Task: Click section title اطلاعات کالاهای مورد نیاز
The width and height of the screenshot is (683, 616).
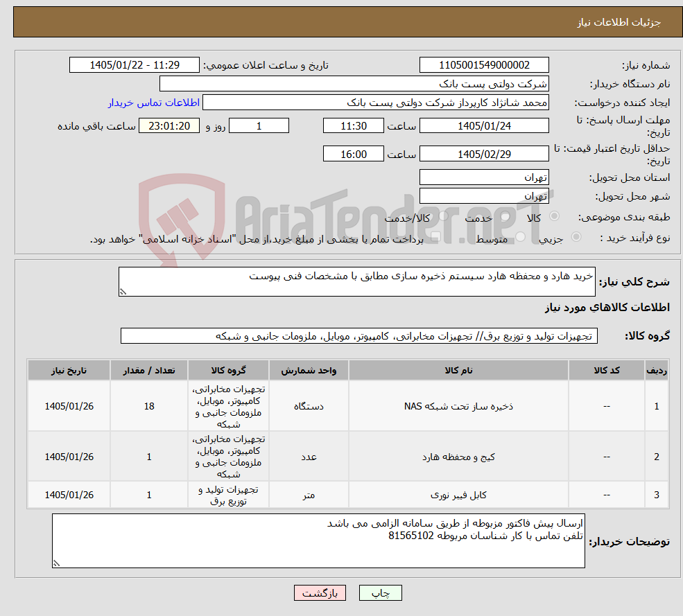Action: point(607,308)
